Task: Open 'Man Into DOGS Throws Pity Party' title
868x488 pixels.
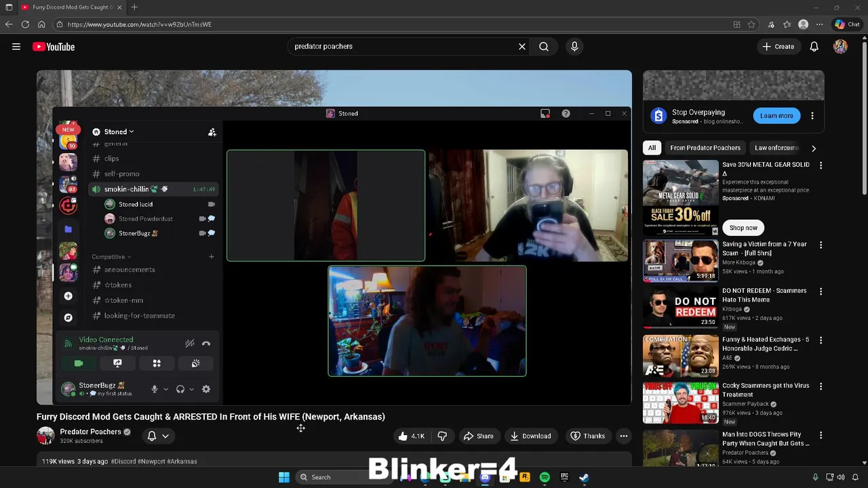Action: tap(766, 439)
